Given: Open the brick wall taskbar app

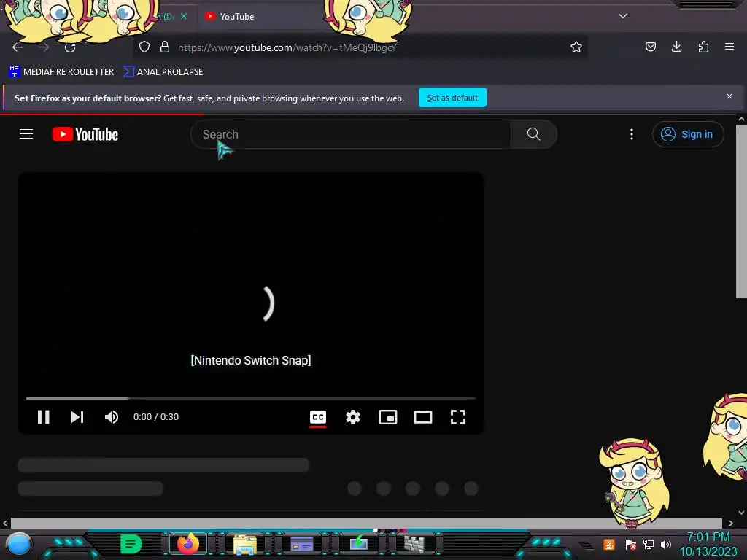Looking at the screenshot, I should click(414, 544).
